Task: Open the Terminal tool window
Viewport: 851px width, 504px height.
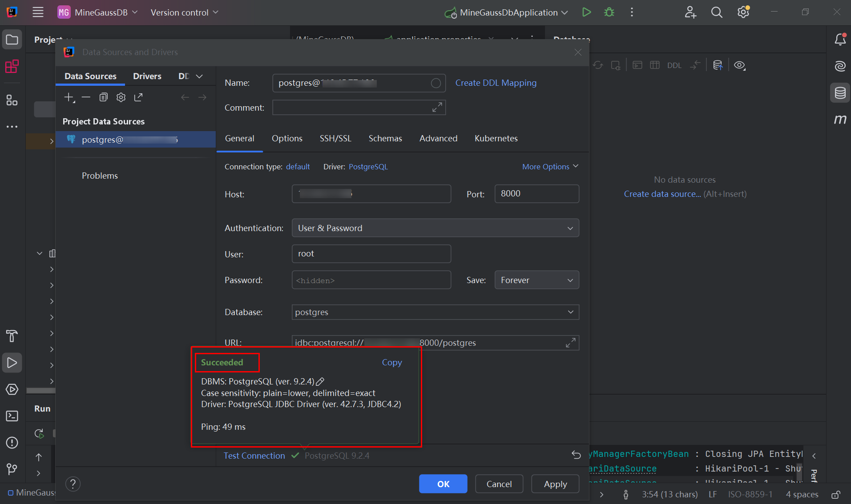Action: pyautogui.click(x=12, y=416)
